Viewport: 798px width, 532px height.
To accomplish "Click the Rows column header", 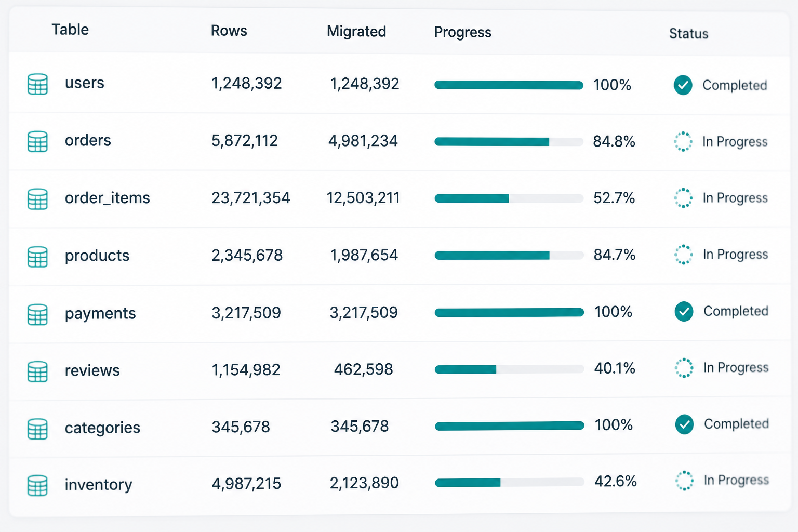I will 229,31.
